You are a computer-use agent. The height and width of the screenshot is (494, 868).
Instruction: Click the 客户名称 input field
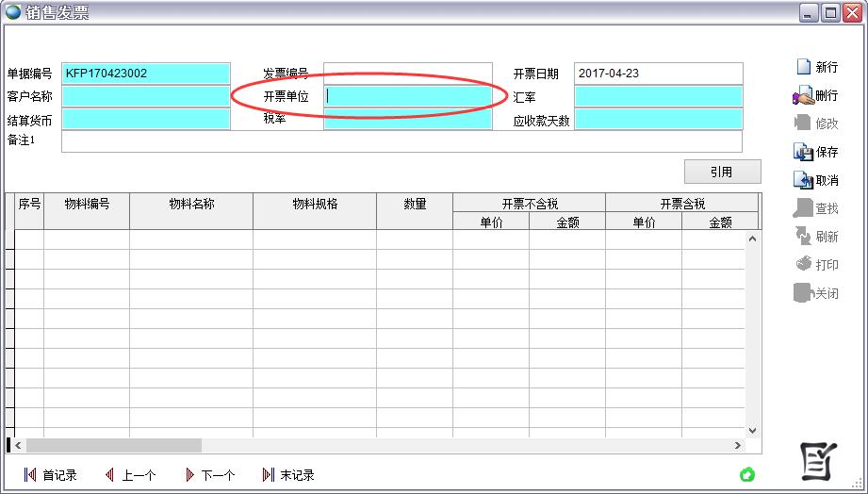(x=146, y=96)
